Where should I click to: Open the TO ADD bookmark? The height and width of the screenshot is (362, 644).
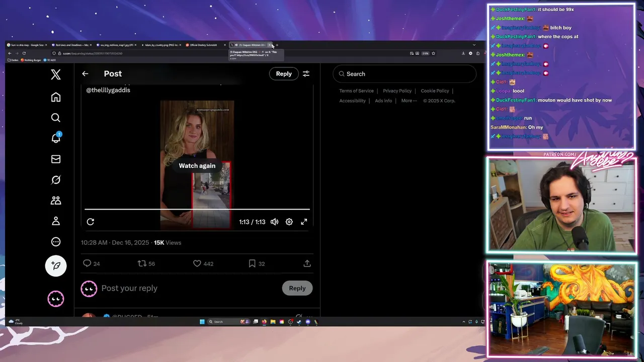pyautogui.click(x=50, y=60)
